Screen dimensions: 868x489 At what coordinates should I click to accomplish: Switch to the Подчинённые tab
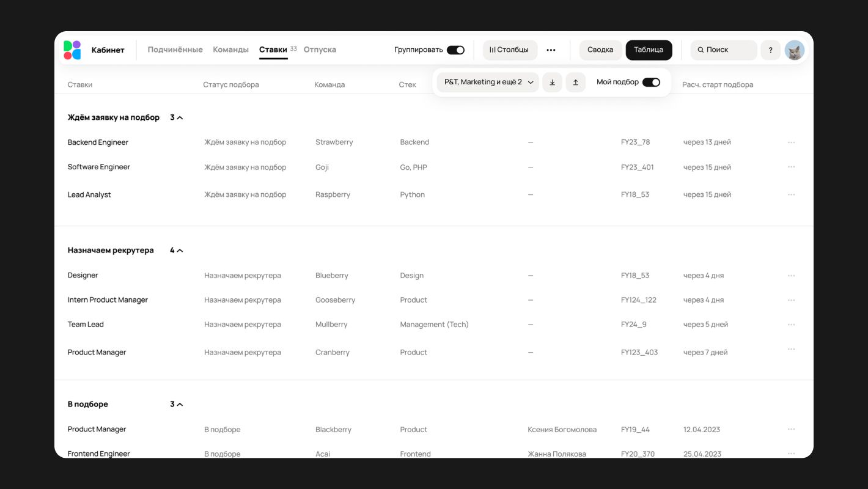coord(175,50)
